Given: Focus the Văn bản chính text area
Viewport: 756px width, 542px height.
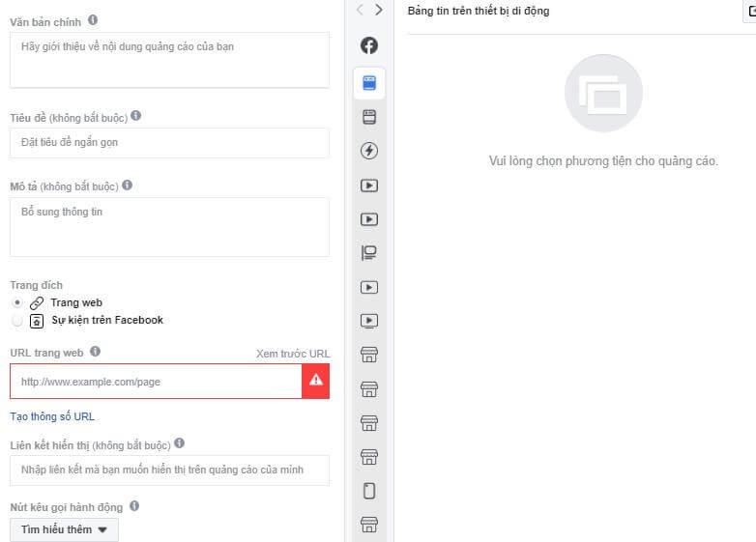Looking at the screenshot, I should pos(170,60).
